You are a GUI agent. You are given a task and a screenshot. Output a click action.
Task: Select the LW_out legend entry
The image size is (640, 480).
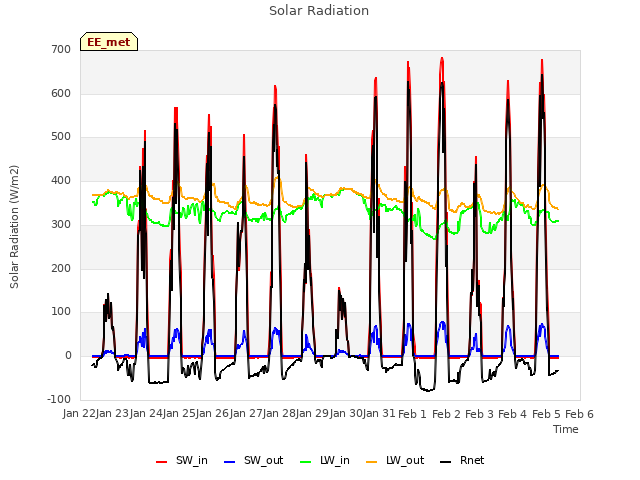tap(395, 460)
